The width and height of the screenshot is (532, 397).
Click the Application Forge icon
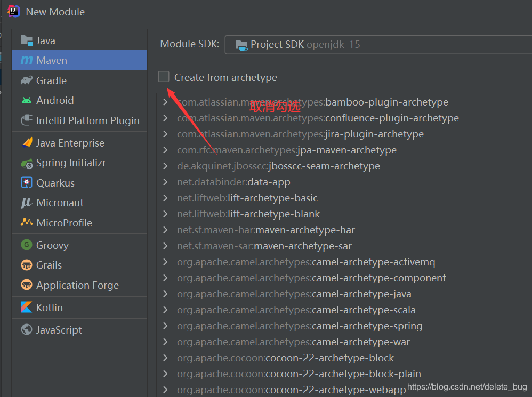(x=27, y=285)
